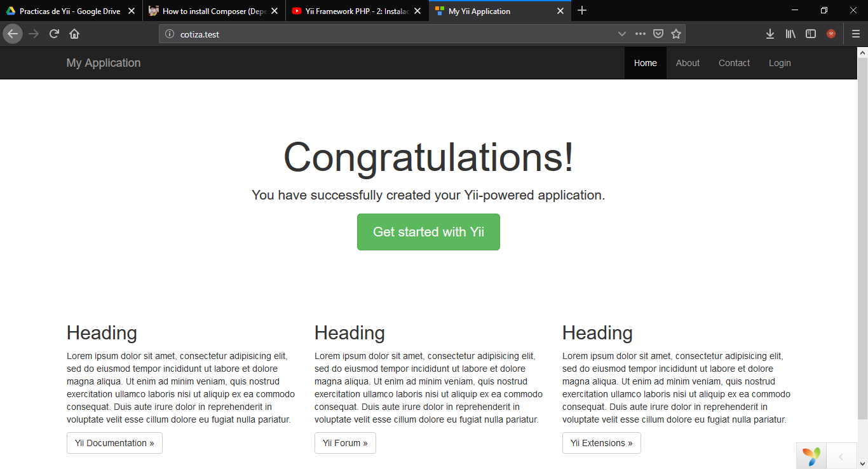Reload the current page
The height and width of the screenshot is (469, 868).
click(x=54, y=34)
